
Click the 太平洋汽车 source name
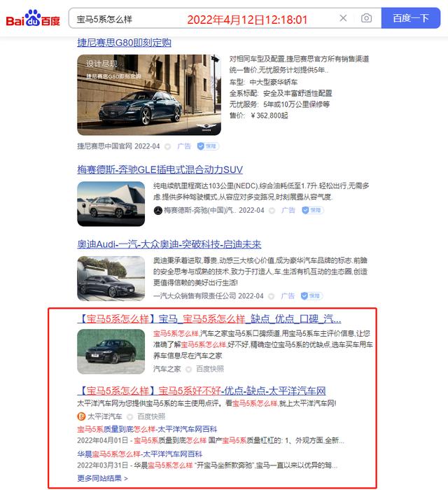click(x=105, y=416)
